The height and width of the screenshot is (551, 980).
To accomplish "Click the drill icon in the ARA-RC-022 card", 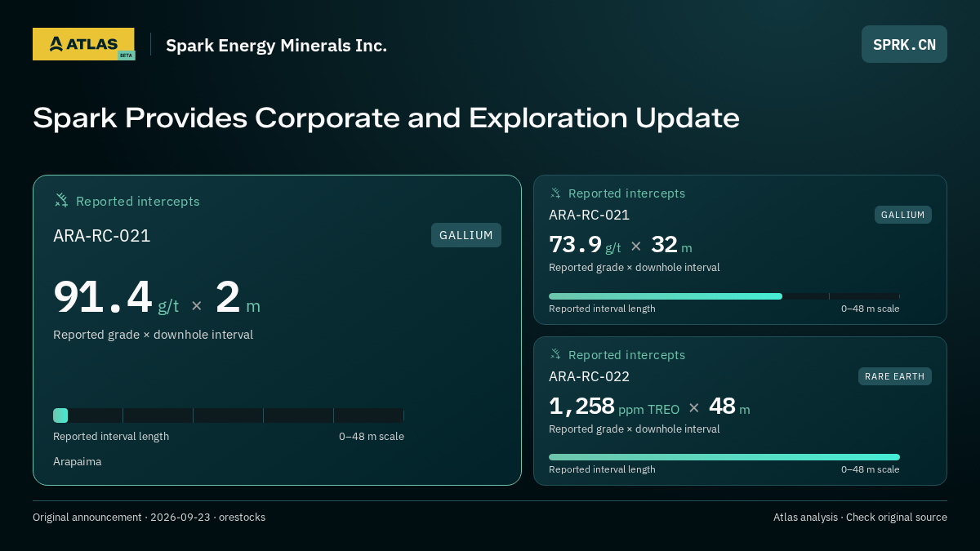I will (x=555, y=354).
